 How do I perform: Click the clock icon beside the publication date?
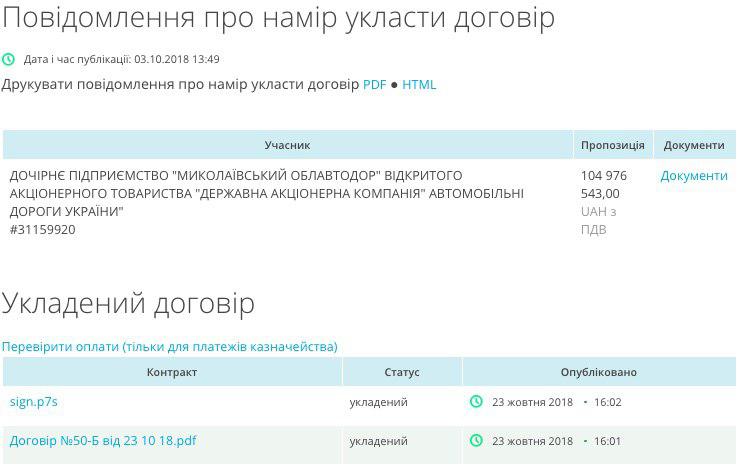[x=9, y=60]
